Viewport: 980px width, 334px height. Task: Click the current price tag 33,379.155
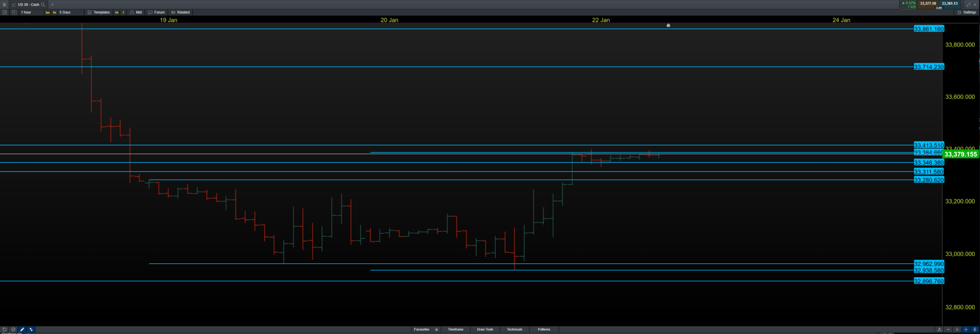point(961,154)
